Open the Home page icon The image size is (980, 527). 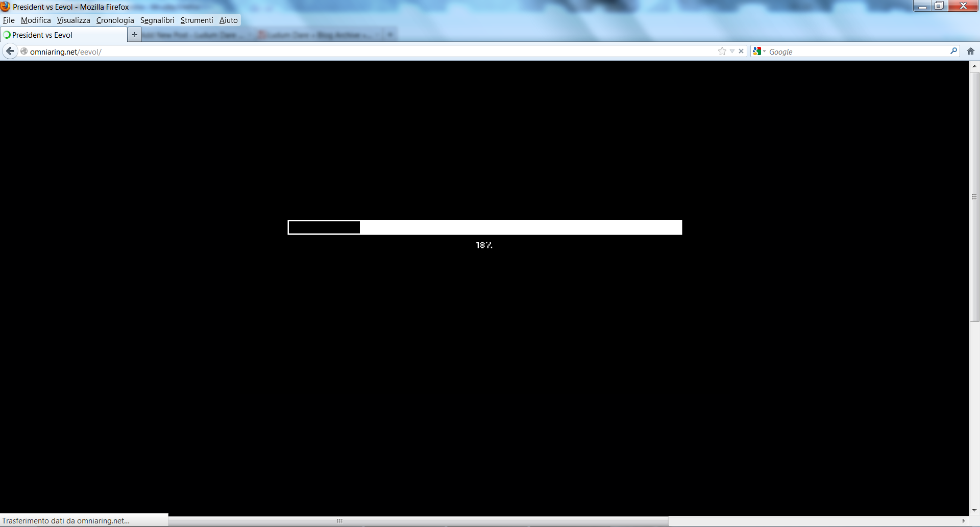[971, 51]
